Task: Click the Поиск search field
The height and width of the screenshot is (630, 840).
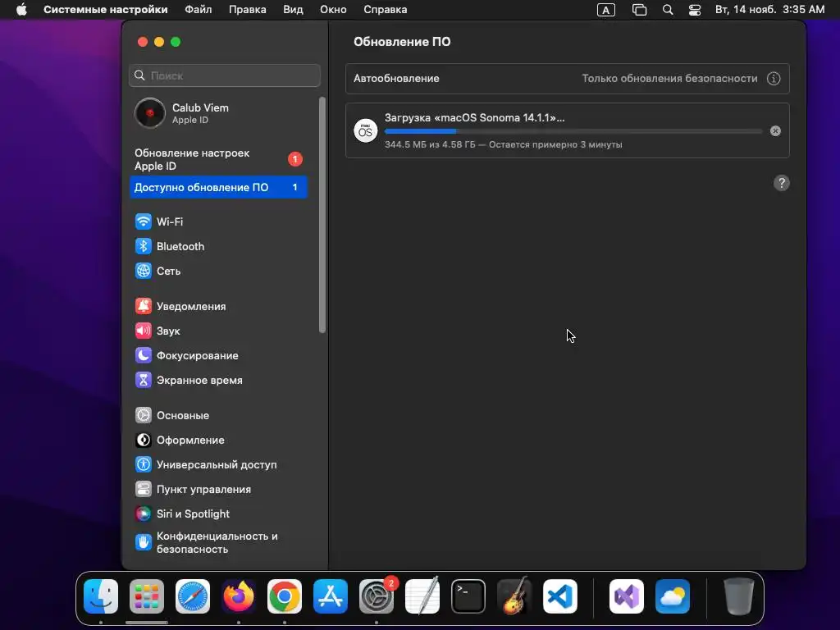Action: (x=225, y=75)
